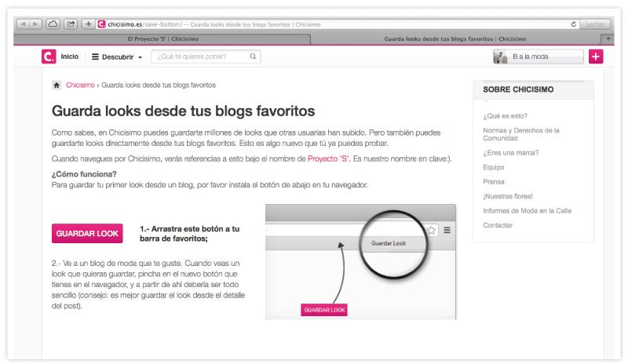Viewport: 628px width, 364px height.
Task: Click the Chicisimo pink logo
Action: [x=49, y=56]
